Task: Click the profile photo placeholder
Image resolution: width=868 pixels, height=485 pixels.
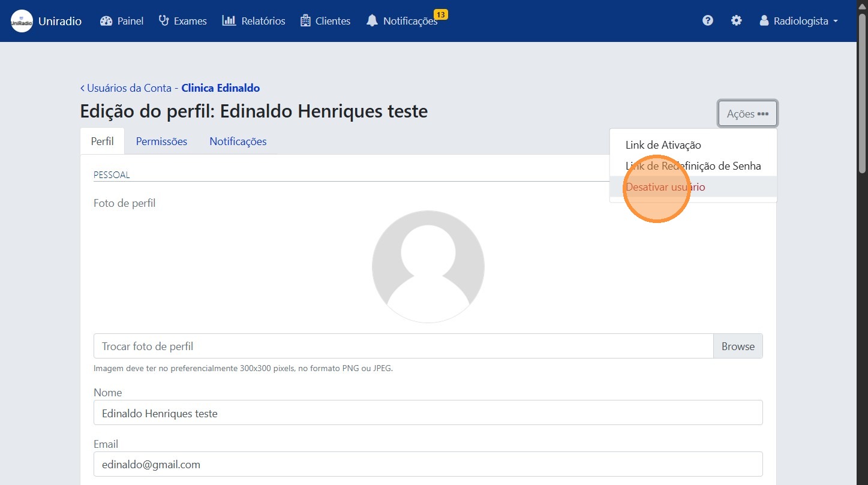Action: (428, 266)
